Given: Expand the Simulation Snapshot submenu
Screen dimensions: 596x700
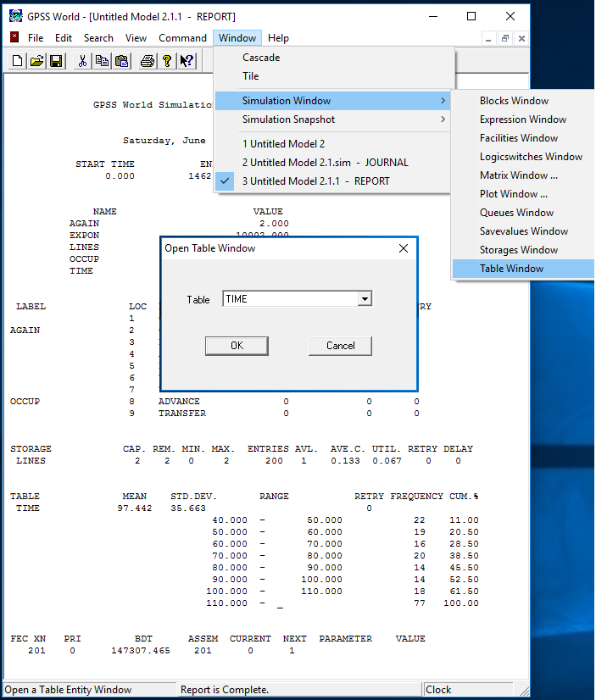Looking at the screenshot, I should tap(332, 119).
